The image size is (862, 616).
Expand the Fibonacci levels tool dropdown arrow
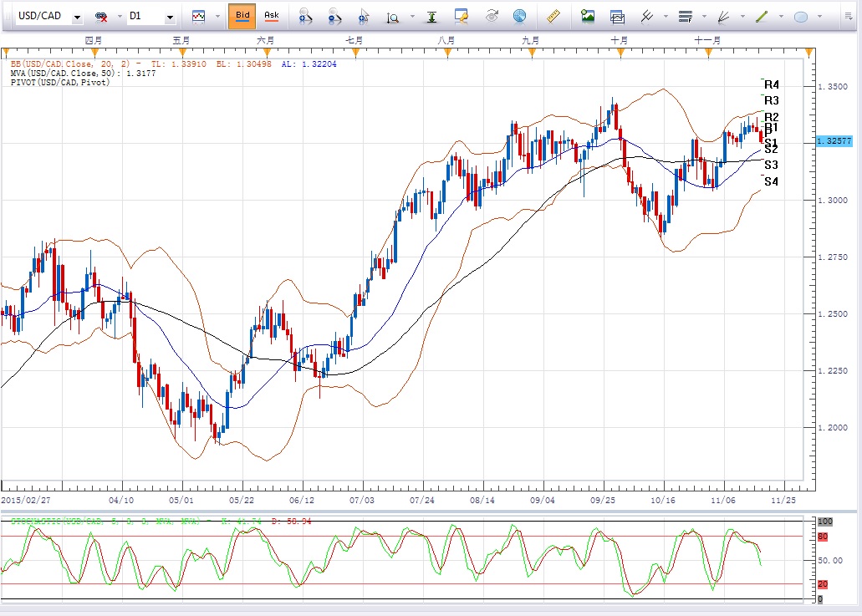click(x=704, y=17)
